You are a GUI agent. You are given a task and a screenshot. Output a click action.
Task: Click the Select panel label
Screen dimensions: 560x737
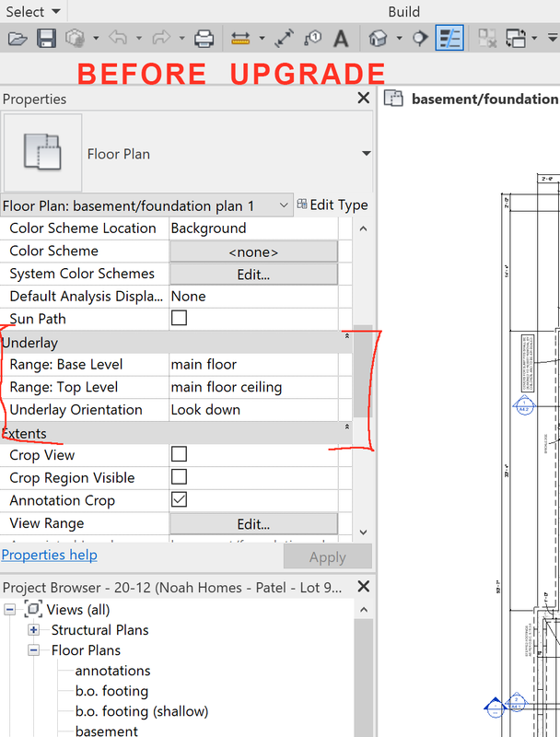[x=26, y=11]
